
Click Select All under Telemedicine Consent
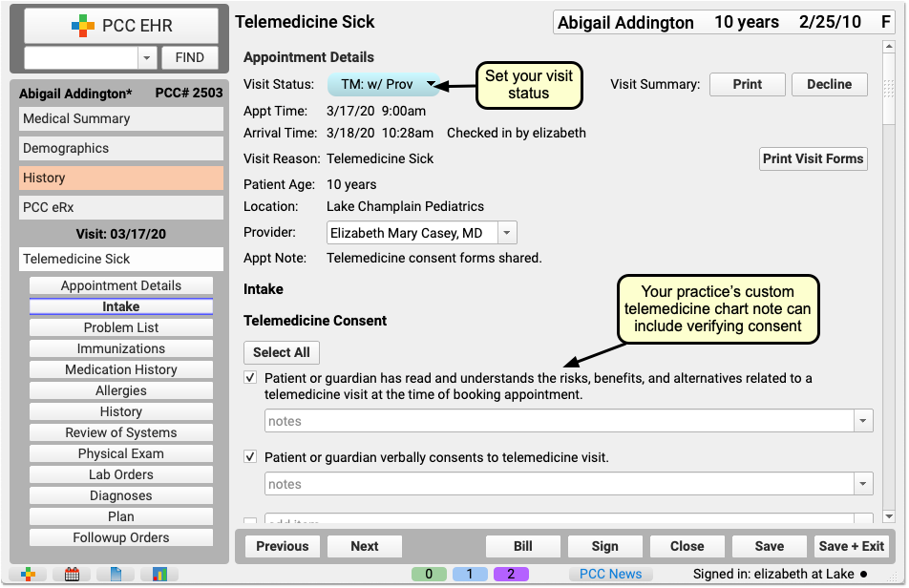click(x=281, y=352)
